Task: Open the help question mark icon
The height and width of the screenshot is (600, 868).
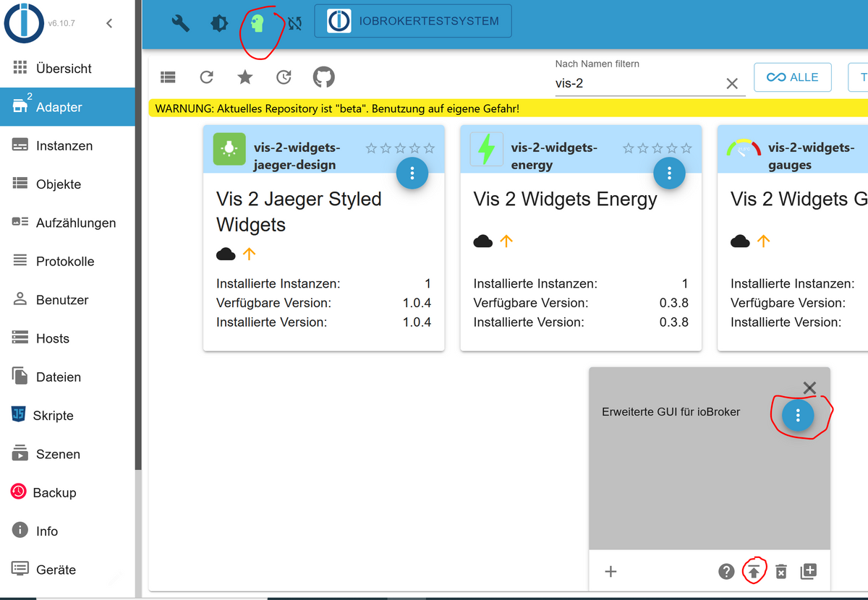Action: click(726, 572)
